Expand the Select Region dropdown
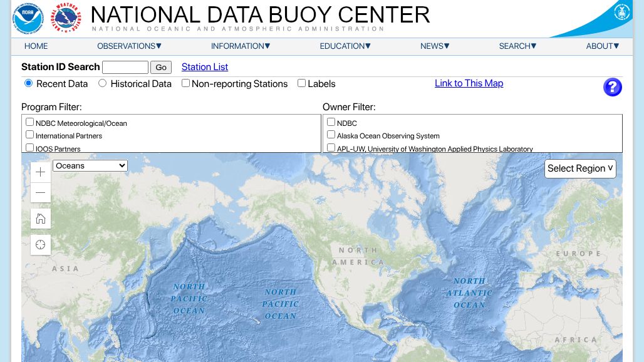 pos(580,168)
